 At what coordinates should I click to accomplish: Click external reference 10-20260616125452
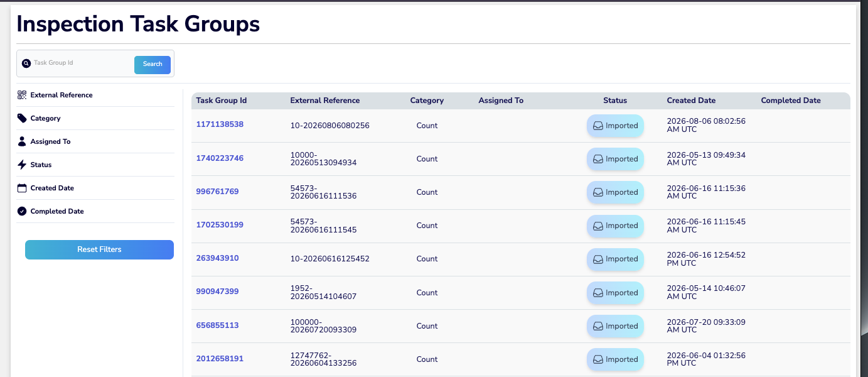tap(330, 259)
